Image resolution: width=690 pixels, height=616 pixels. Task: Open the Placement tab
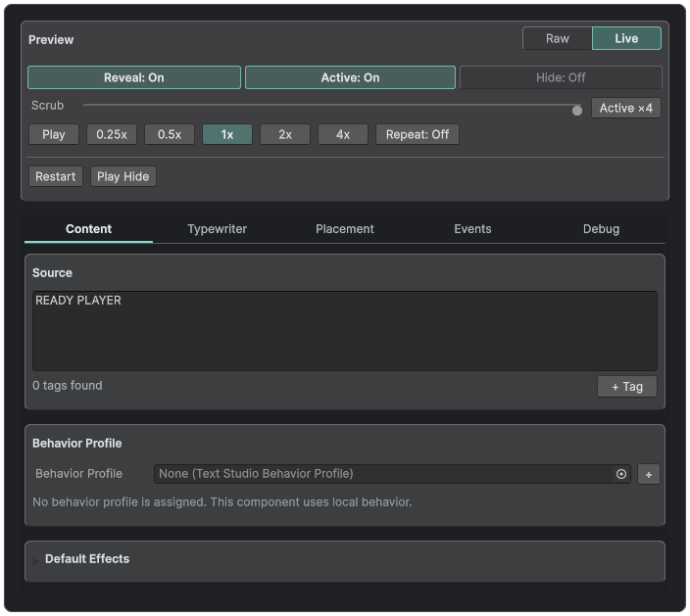click(x=345, y=229)
